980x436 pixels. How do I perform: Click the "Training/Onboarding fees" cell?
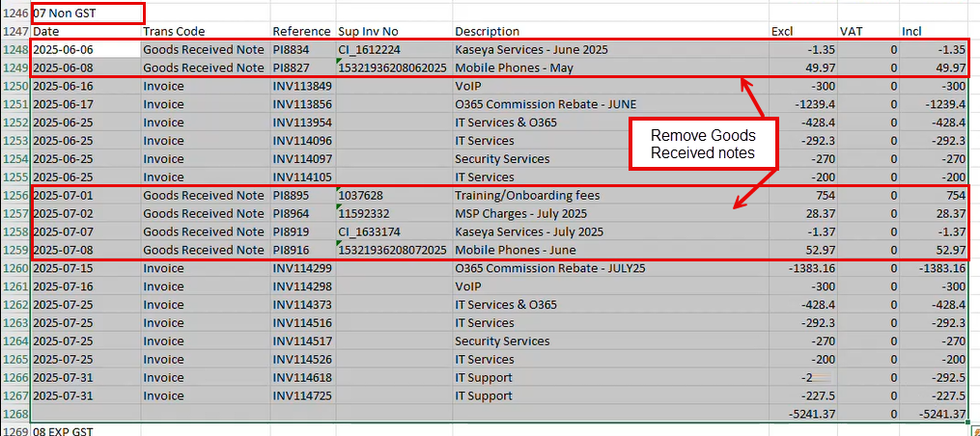click(x=527, y=196)
